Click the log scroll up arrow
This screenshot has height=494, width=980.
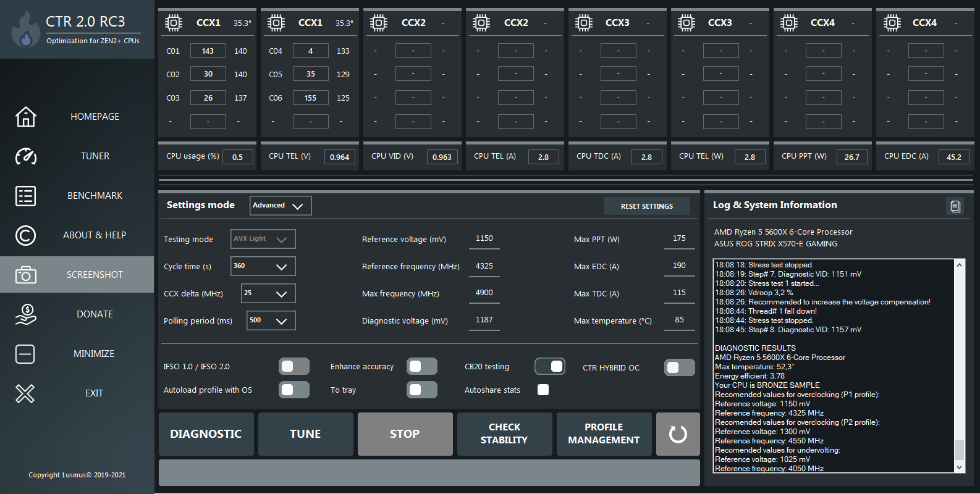pos(959,265)
